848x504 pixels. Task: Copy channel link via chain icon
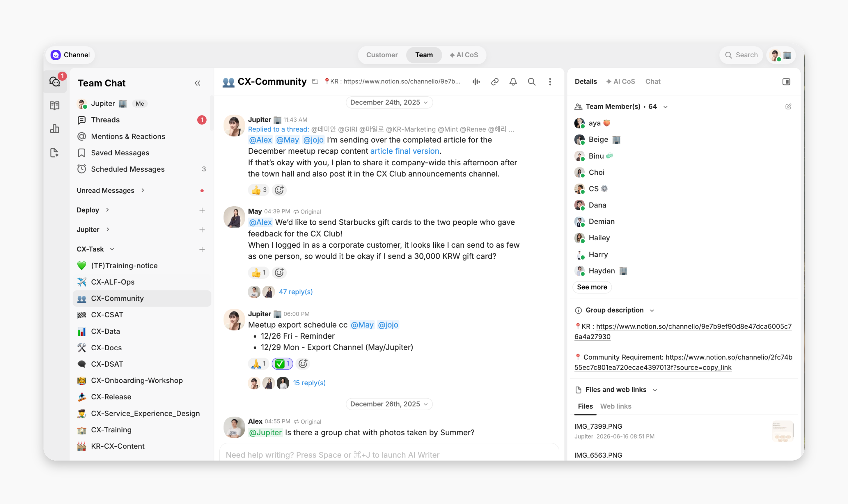494,81
